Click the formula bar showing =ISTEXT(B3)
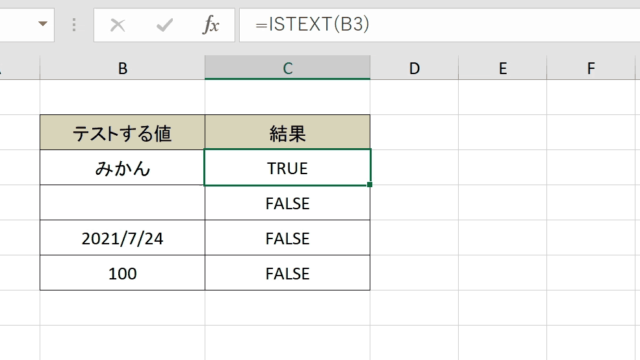 [x=440, y=24]
